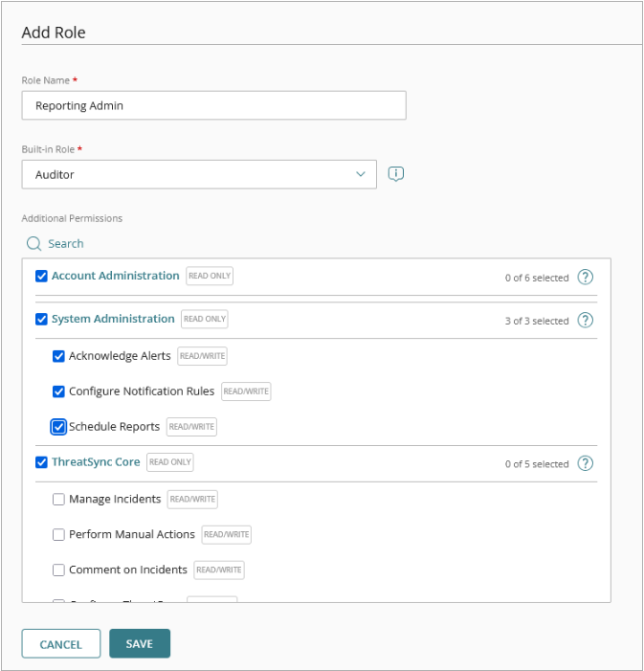Viewport: 644px width, 671px height.
Task: Collapse the System Administration section label
Action: point(113,319)
